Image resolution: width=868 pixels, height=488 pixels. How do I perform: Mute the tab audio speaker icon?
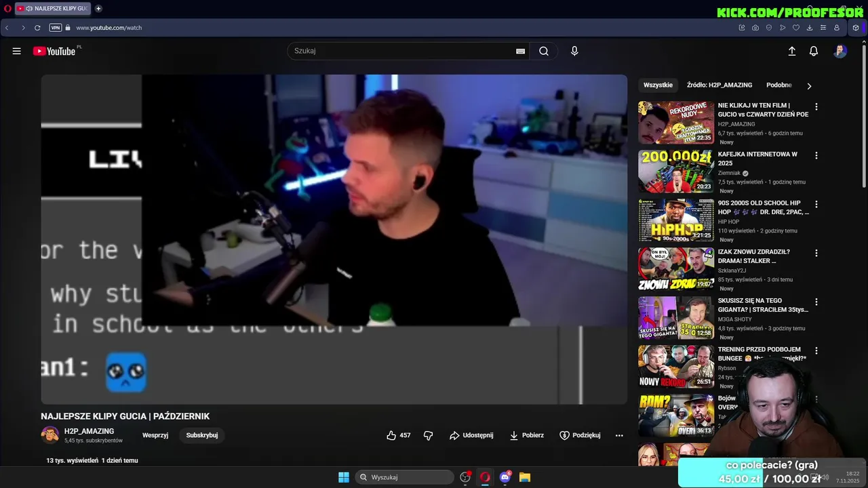pos(29,9)
